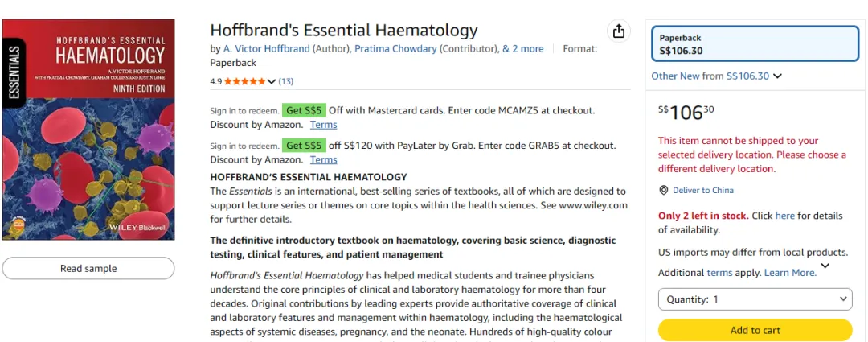
Task: Click the location pin icon
Action: [x=664, y=190]
